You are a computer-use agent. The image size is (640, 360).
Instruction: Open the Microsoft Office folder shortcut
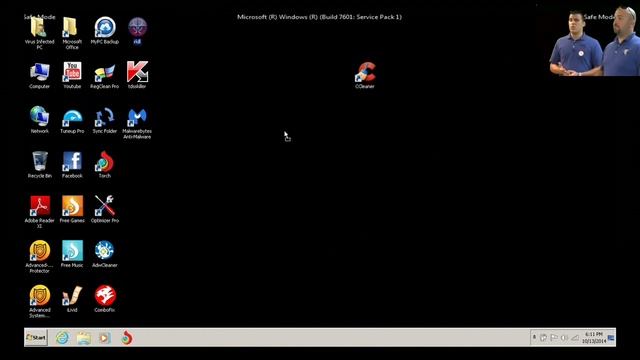point(72,33)
